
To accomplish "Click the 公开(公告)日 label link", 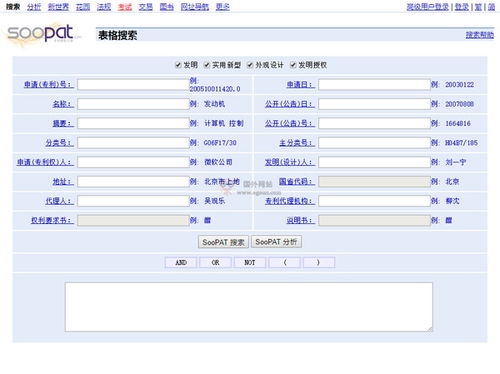I will click(x=290, y=104).
